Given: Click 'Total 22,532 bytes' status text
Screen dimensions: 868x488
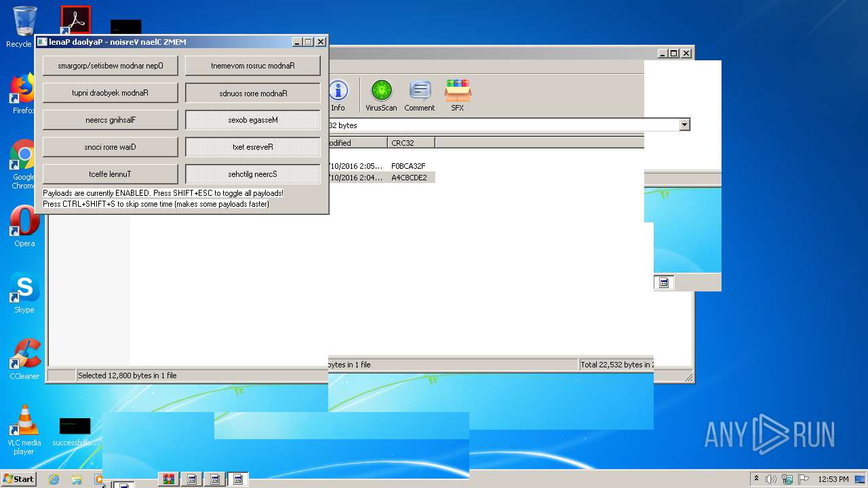Looking at the screenshot, I should point(616,365).
